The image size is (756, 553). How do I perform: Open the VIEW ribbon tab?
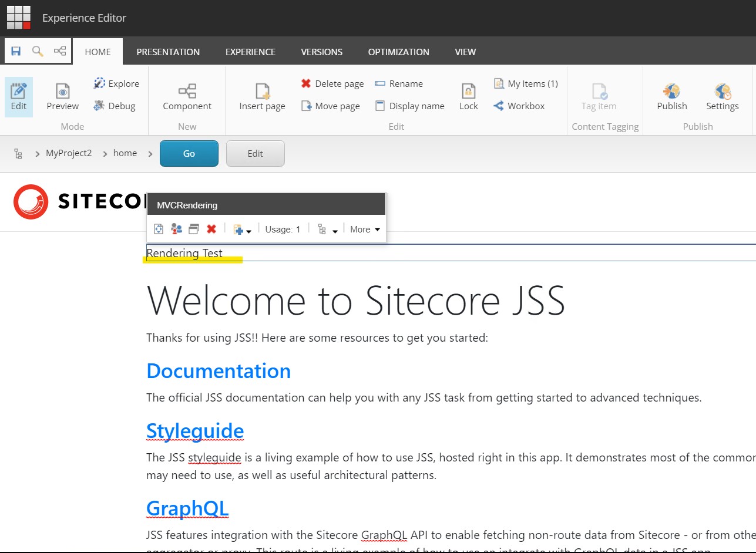(x=465, y=52)
